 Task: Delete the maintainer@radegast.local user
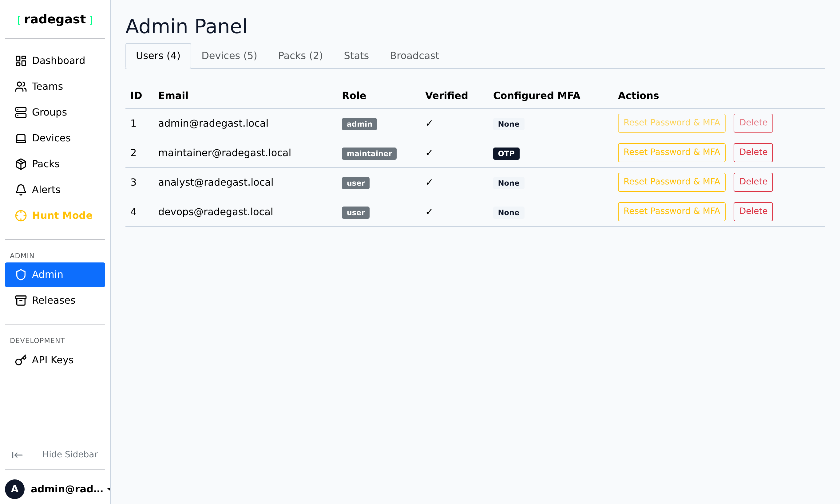753,152
